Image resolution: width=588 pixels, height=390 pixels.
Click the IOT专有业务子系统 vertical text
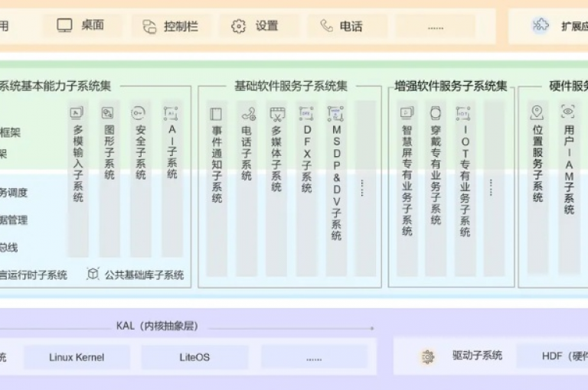coord(465,181)
